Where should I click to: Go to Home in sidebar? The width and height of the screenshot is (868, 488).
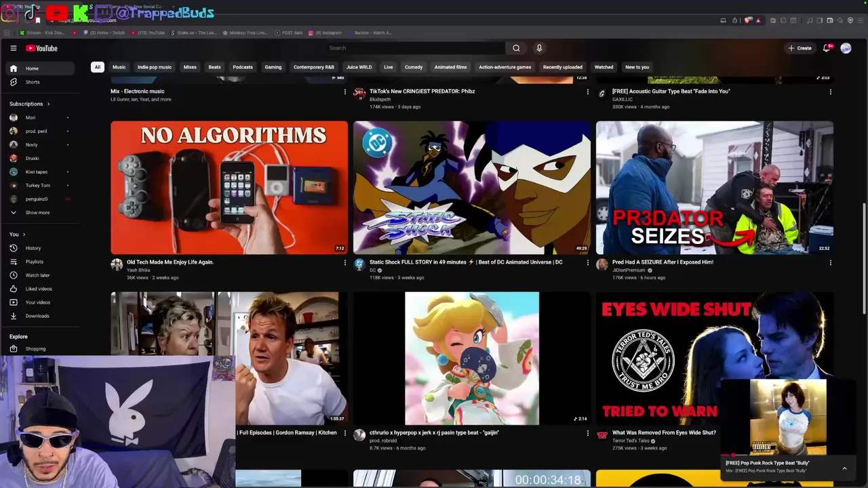[41, 68]
